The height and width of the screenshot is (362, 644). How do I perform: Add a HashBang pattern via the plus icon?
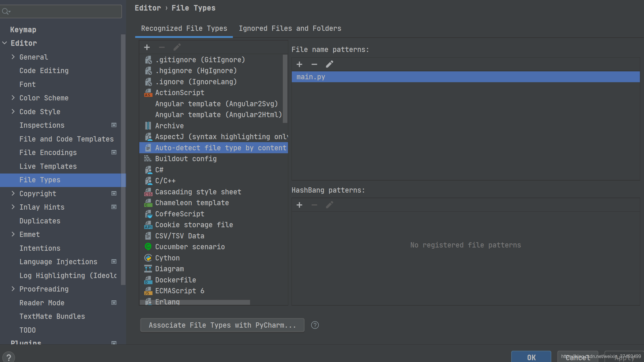click(299, 205)
